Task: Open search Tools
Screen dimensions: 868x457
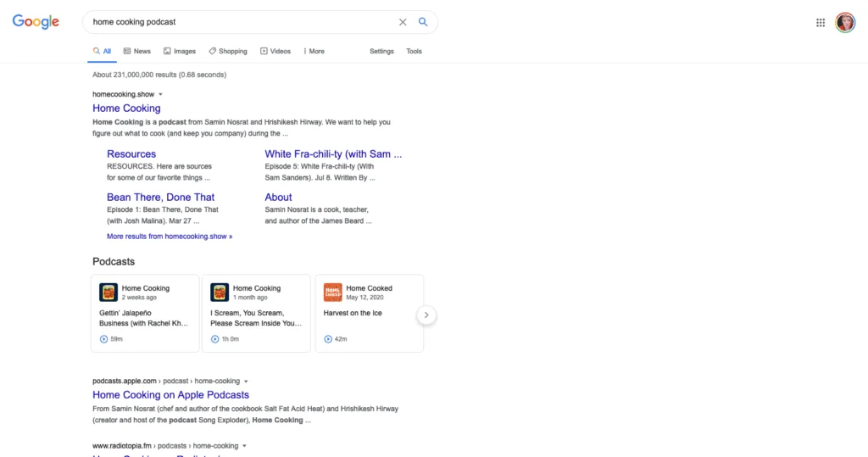Action: point(414,51)
